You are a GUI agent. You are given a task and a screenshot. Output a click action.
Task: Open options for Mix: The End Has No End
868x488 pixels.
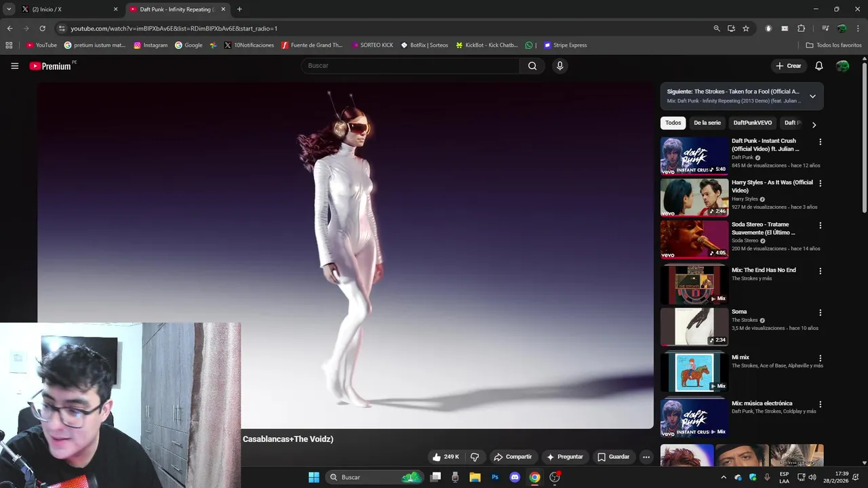click(820, 271)
